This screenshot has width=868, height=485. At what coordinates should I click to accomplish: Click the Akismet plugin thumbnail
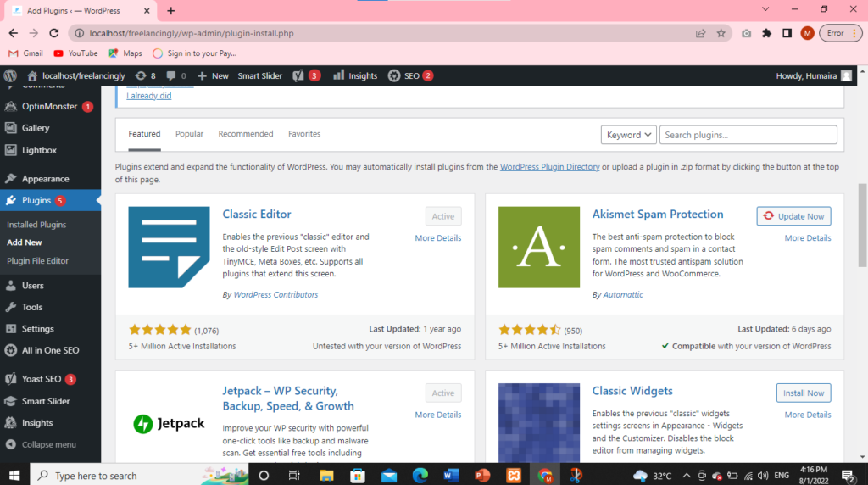coord(538,248)
